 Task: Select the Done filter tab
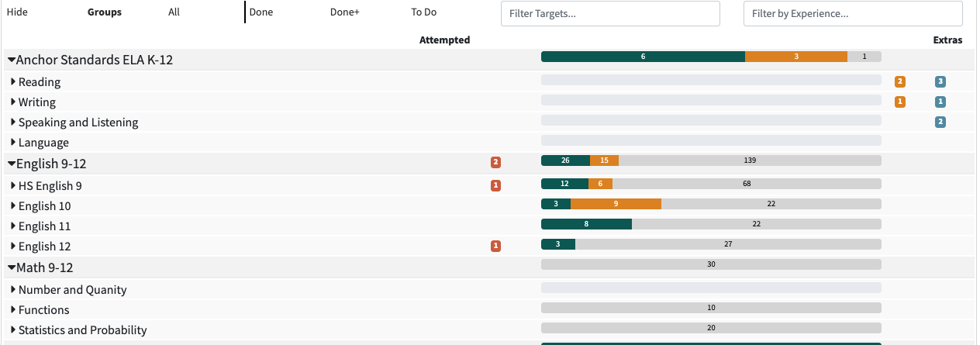(x=261, y=12)
